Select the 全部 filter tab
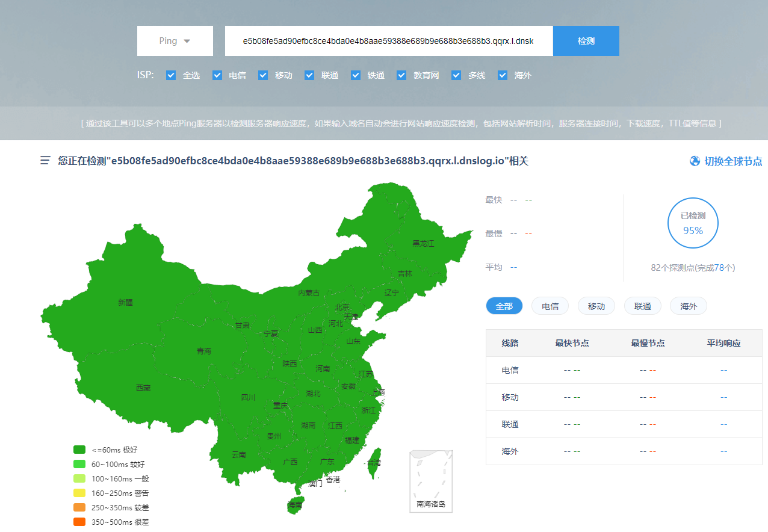 504,306
